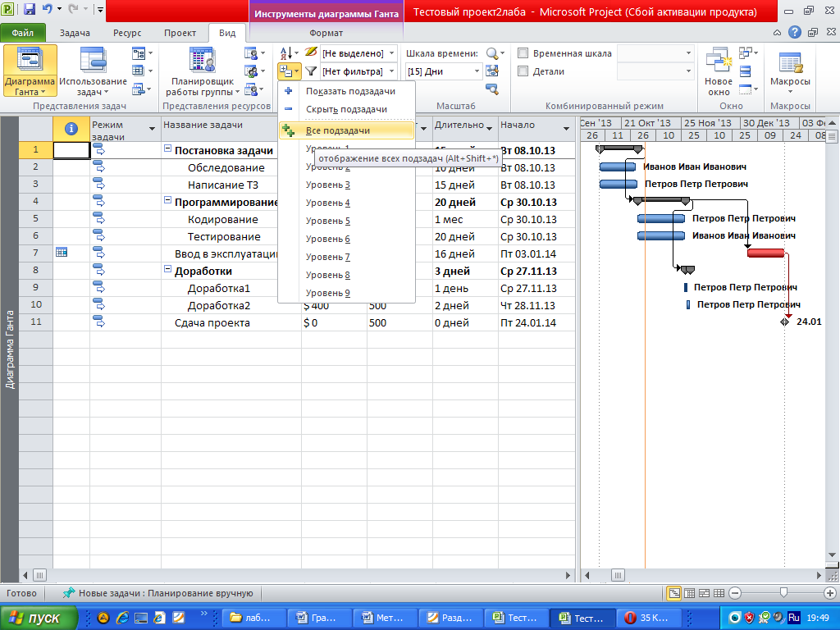The width and height of the screenshot is (840, 630).
Task: Open taskbar Word document Мет…
Action: 385,618
